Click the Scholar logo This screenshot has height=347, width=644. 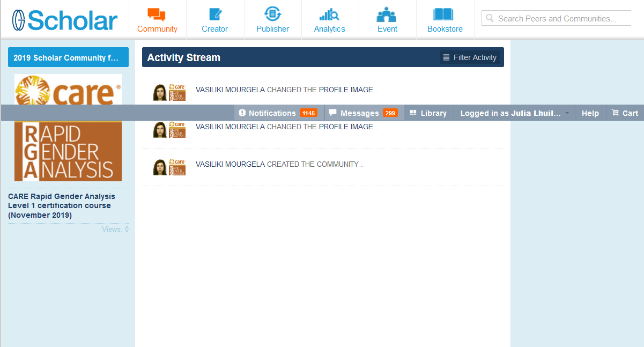(x=65, y=20)
